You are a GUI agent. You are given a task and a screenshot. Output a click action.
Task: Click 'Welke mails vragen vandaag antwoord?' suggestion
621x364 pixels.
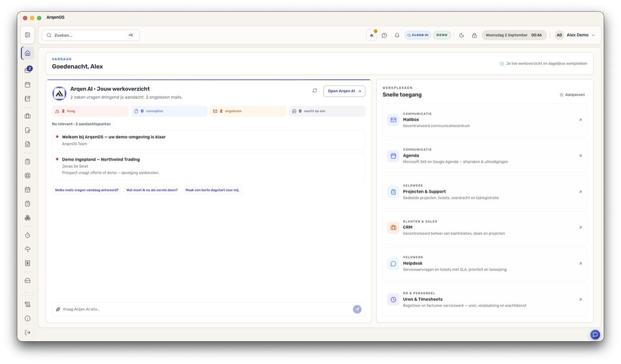point(86,190)
